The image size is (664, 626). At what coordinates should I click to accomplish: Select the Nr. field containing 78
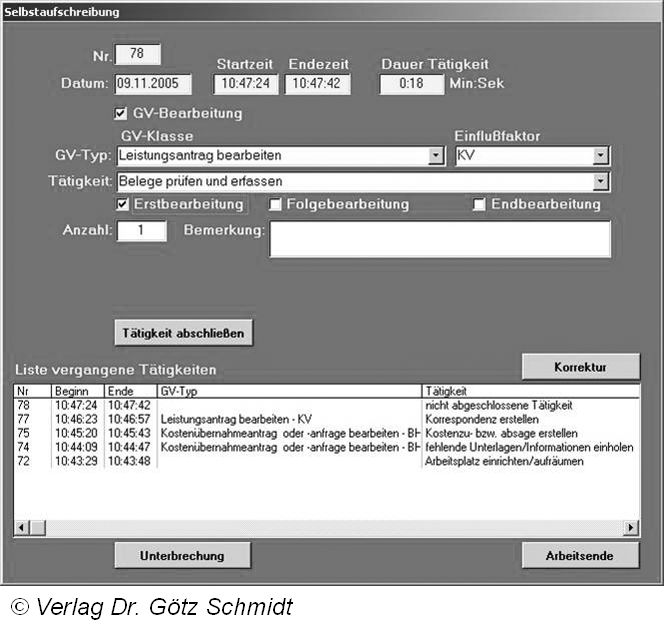tap(138, 55)
